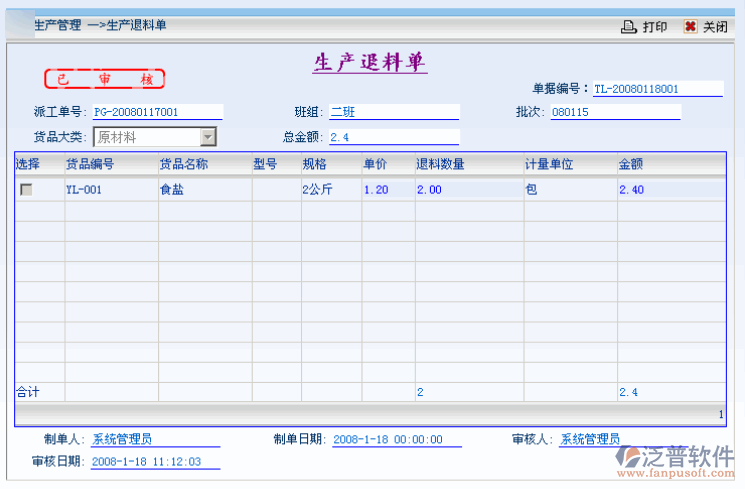Click the red X close icon
The image size is (745, 489).
tap(690, 27)
